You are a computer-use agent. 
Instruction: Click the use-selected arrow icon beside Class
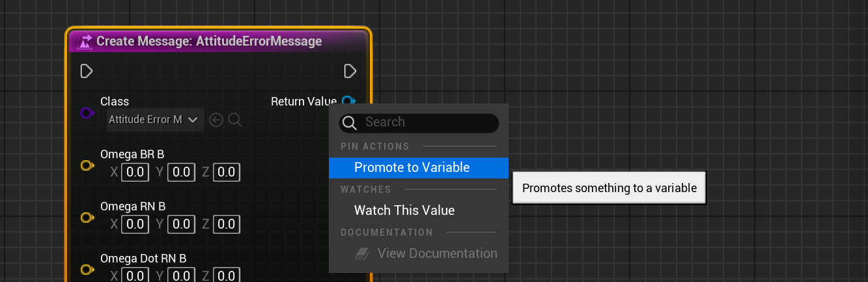[217, 120]
